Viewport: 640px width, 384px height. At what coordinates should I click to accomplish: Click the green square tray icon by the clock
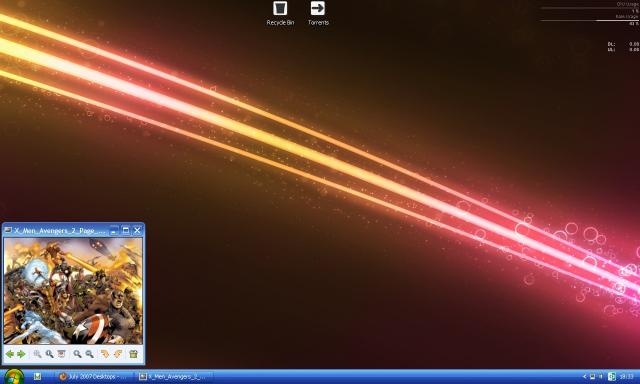pyautogui.click(x=611, y=377)
